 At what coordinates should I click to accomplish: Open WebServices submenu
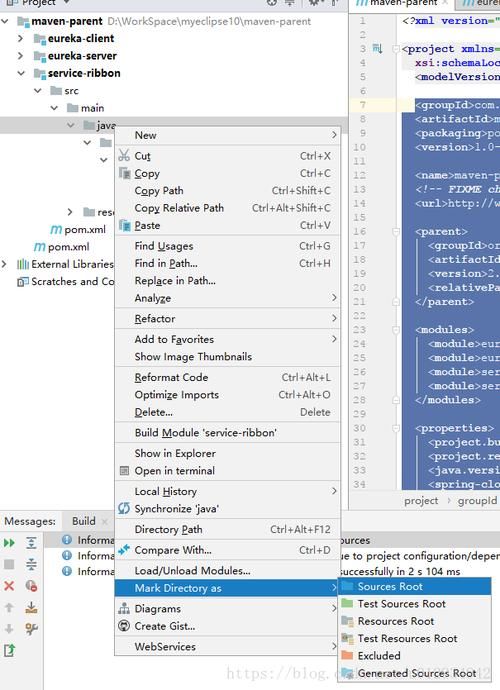tap(228, 646)
